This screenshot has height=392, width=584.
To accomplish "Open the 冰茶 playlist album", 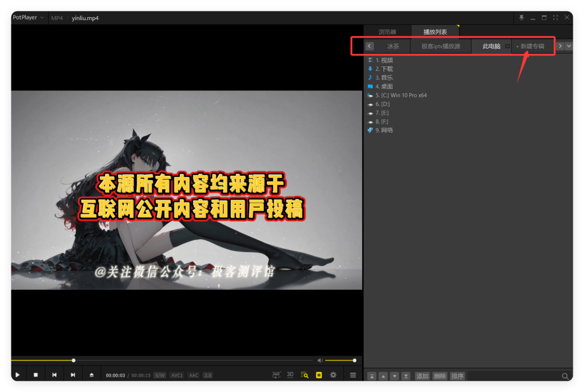I will pos(393,46).
